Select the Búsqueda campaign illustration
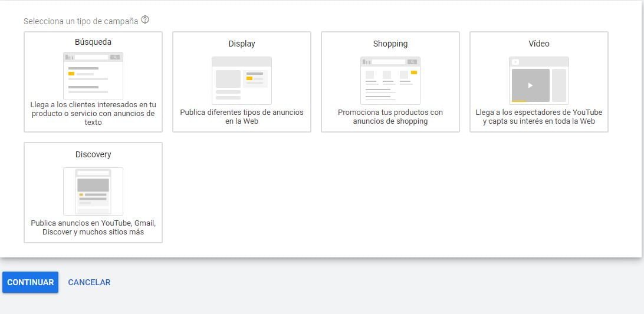Viewport: 644px width, 314px height. 93,75
